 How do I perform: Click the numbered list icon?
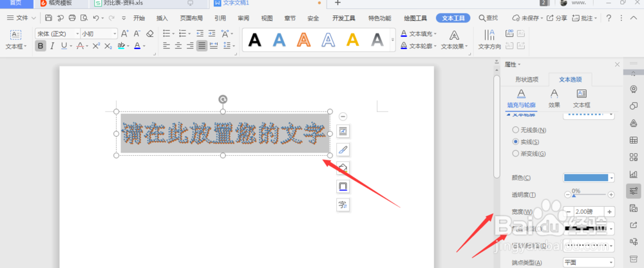(x=183, y=33)
